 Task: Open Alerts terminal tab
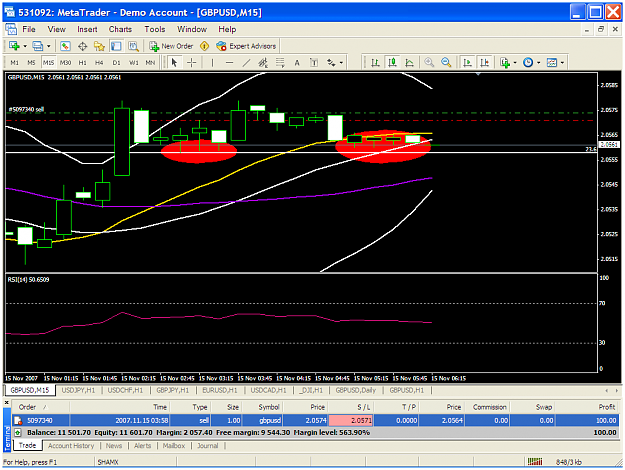tap(142, 446)
